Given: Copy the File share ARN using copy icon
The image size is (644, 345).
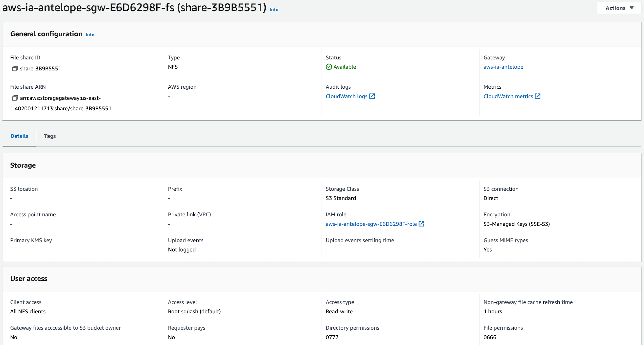Looking at the screenshot, I should [x=15, y=98].
